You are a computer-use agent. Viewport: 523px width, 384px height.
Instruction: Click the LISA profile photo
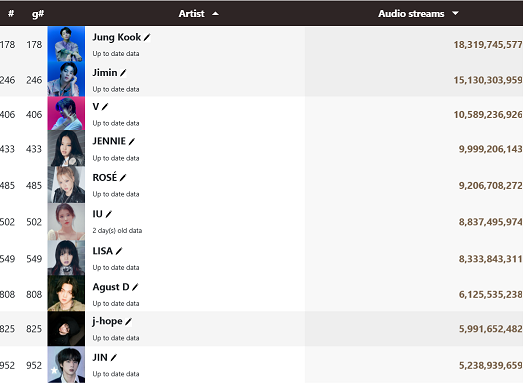click(x=66, y=258)
